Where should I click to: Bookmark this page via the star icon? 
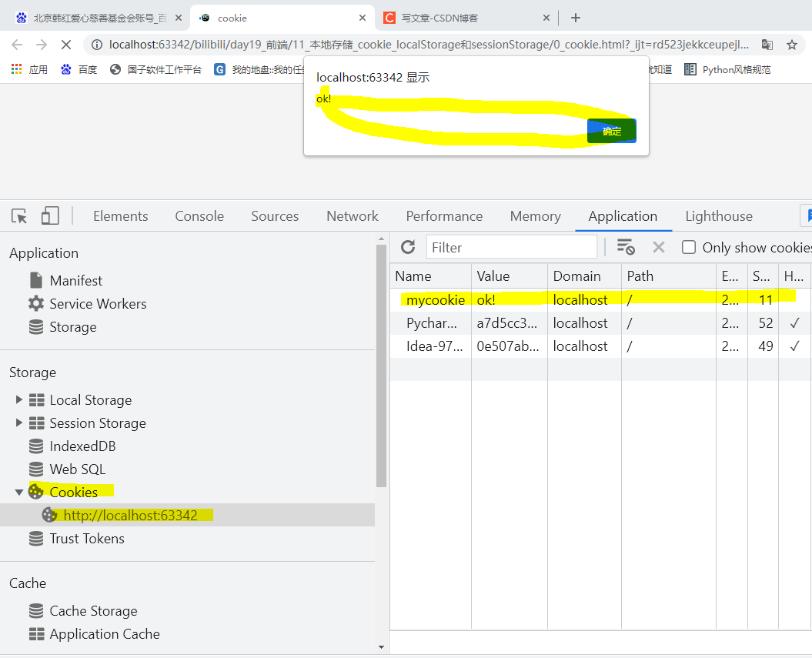tap(793, 45)
